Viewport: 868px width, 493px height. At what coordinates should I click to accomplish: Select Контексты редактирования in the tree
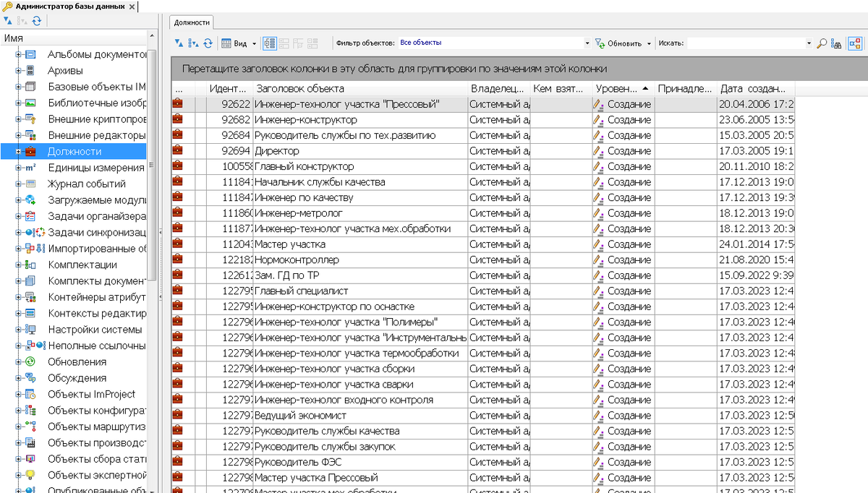97,313
